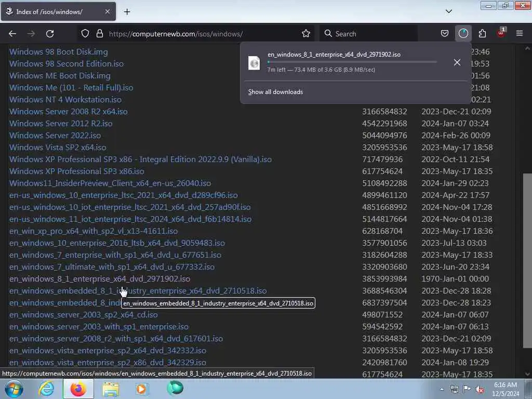Download en-us_windows_10_iot_enterprise_ltsc_2021 ISO

(x=130, y=207)
